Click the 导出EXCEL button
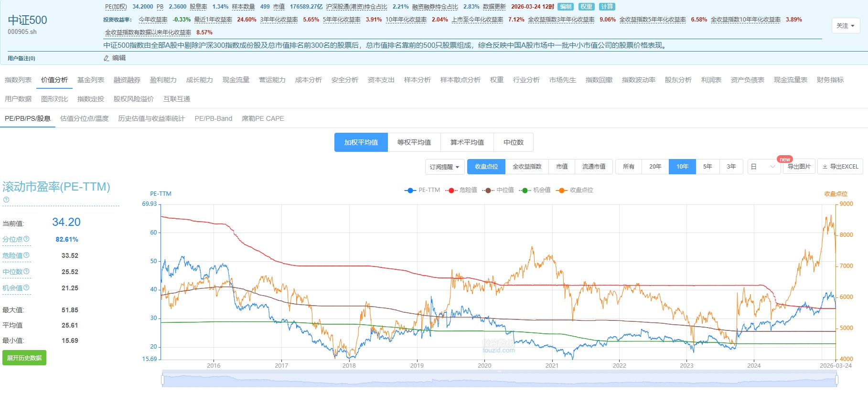 pos(840,167)
